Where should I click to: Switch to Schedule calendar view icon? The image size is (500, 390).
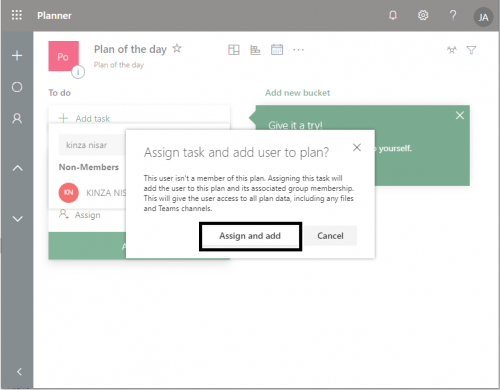[277, 50]
